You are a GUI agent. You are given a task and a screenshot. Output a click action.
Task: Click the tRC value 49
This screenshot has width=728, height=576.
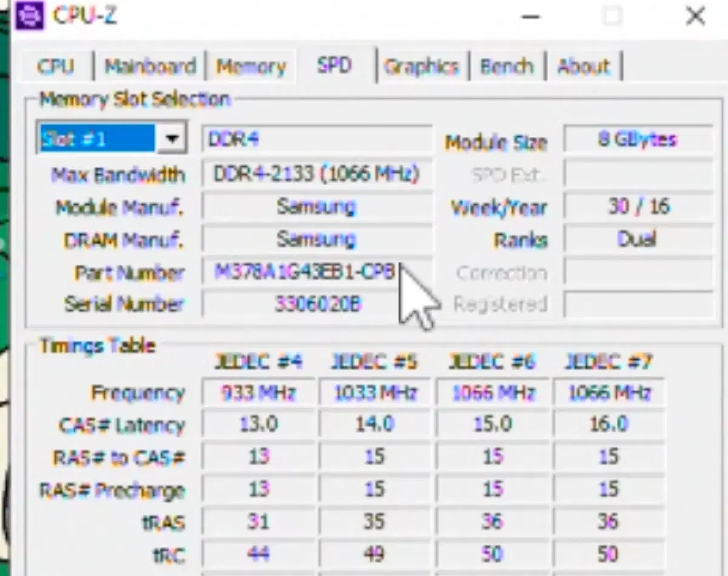pos(375,553)
